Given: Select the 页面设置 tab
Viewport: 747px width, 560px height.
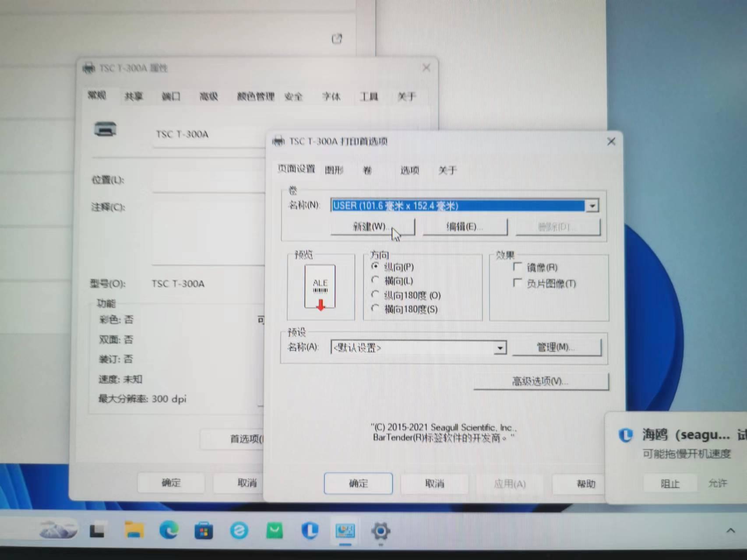Looking at the screenshot, I should coord(296,169).
